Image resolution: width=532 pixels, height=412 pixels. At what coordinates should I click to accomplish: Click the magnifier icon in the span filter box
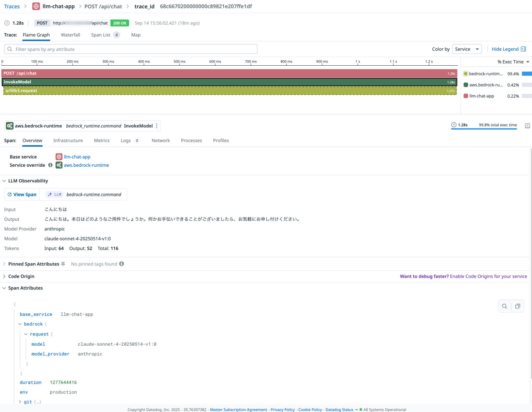click(x=10, y=49)
